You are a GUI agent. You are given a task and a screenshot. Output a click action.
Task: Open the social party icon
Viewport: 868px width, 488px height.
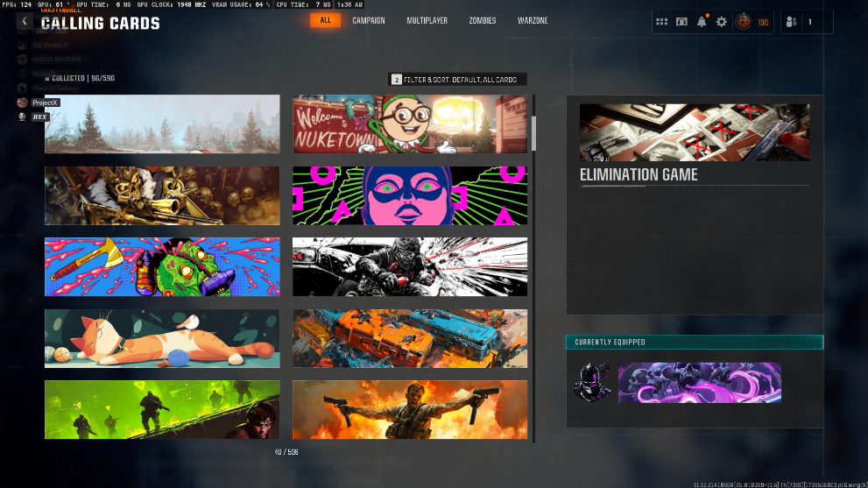792,22
